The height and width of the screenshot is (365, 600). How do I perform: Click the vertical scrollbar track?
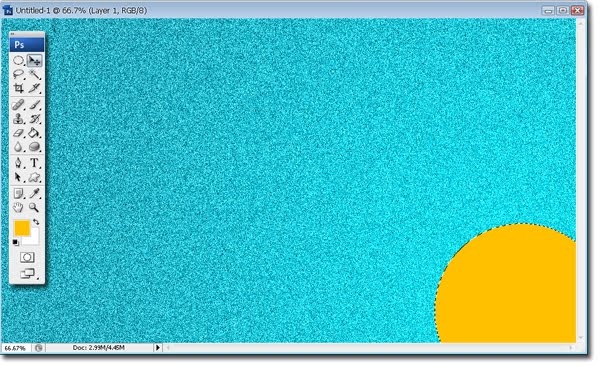click(x=581, y=180)
